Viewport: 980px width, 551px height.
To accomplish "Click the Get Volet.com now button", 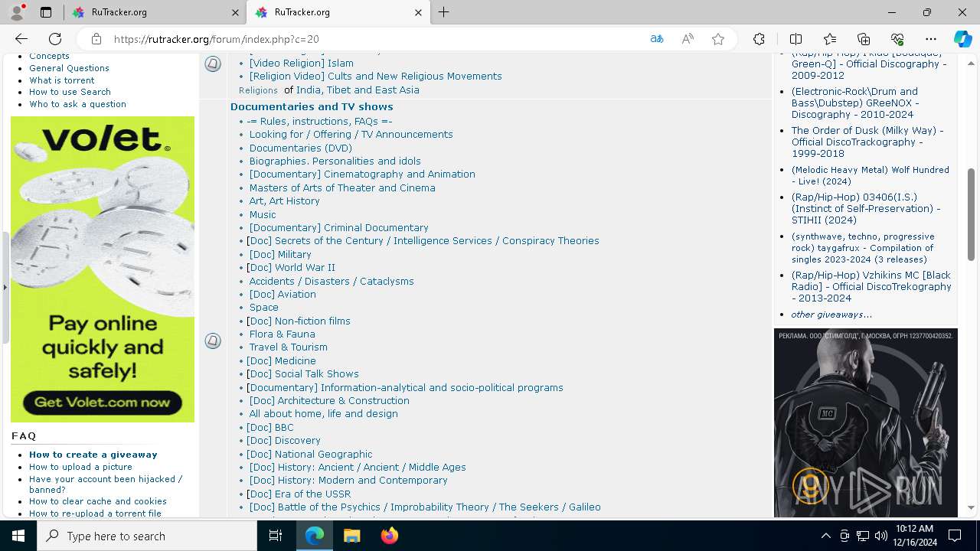I will (103, 403).
